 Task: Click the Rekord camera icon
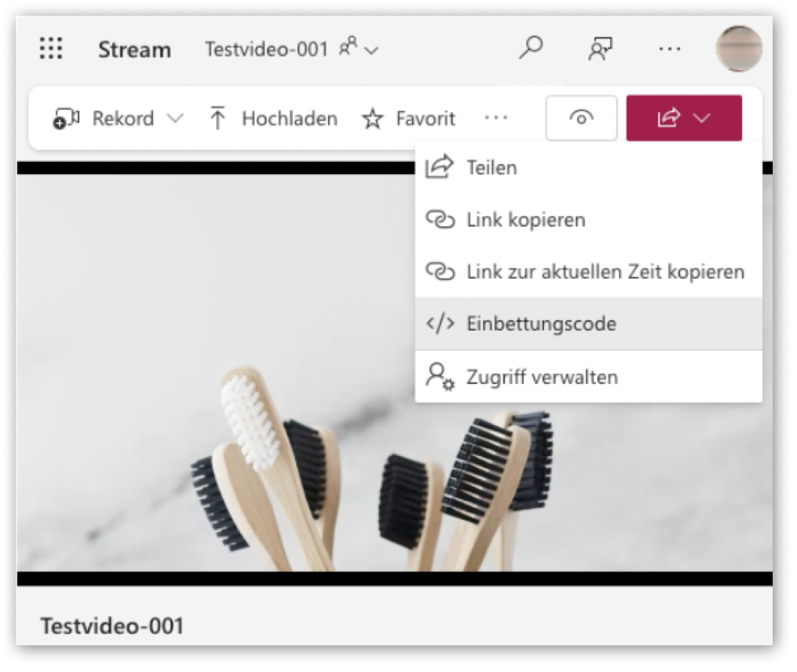[x=67, y=119]
